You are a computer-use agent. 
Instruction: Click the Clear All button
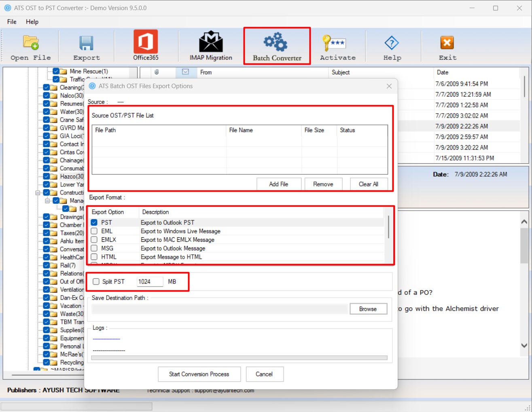[369, 184]
